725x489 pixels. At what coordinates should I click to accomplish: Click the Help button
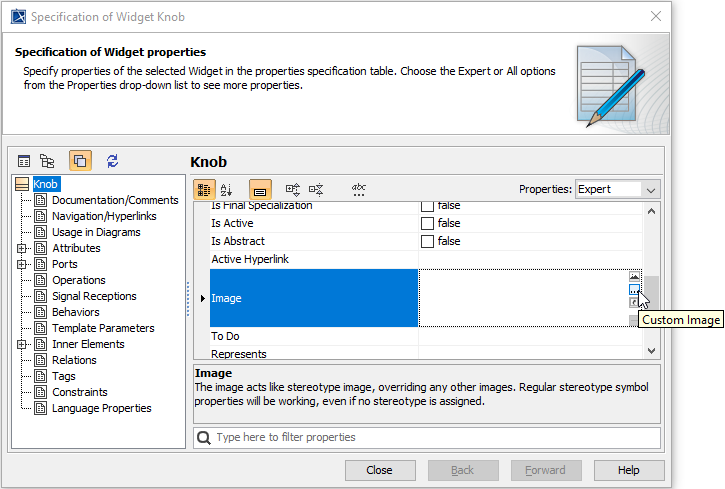pyautogui.click(x=629, y=470)
